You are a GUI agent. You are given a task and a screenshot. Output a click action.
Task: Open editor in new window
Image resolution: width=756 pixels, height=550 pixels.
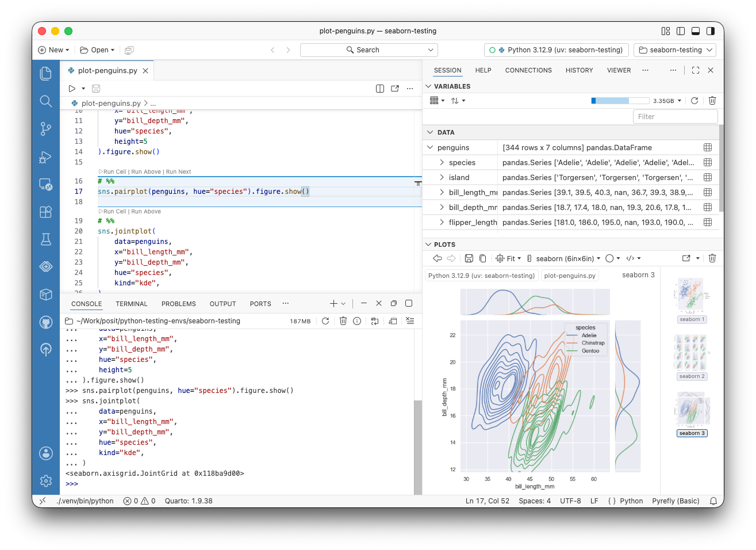click(395, 89)
